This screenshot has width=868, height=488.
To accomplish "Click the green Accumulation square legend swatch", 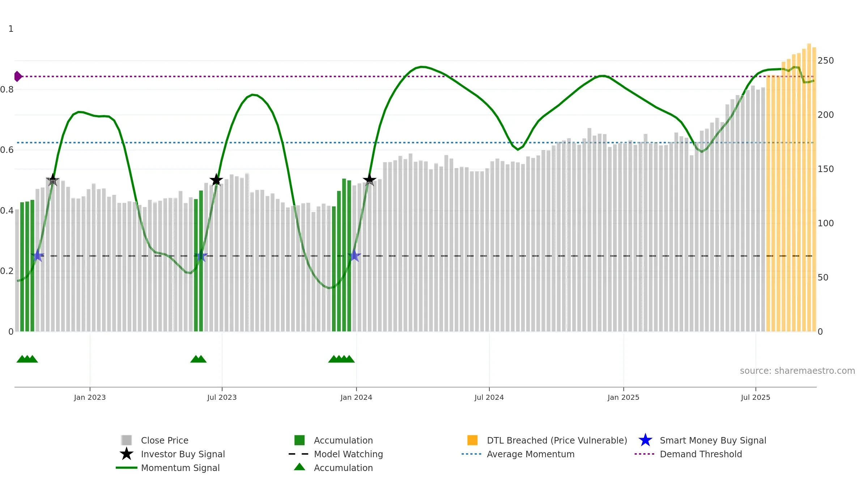I will [x=299, y=440].
